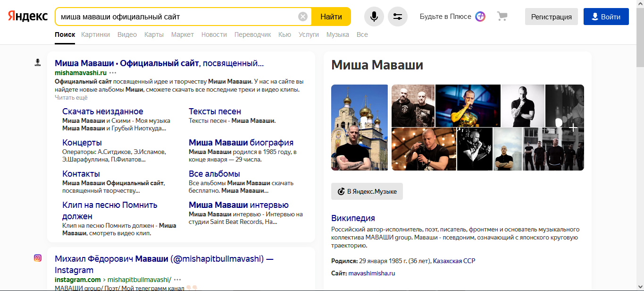Switch to the Кью tab
Image resolution: width=644 pixels, height=291 pixels.
pyautogui.click(x=284, y=34)
